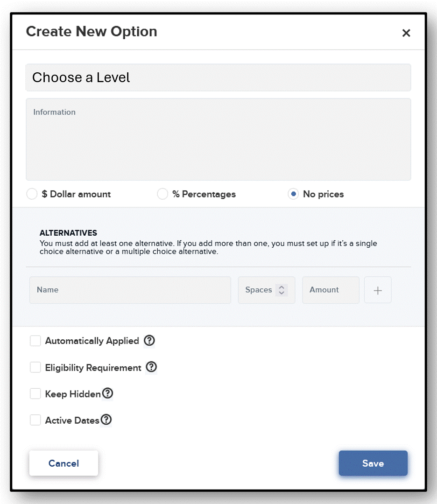This screenshot has height=504, width=437.
Task: Add alternative with the plus icon
Action: pos(378,290)
